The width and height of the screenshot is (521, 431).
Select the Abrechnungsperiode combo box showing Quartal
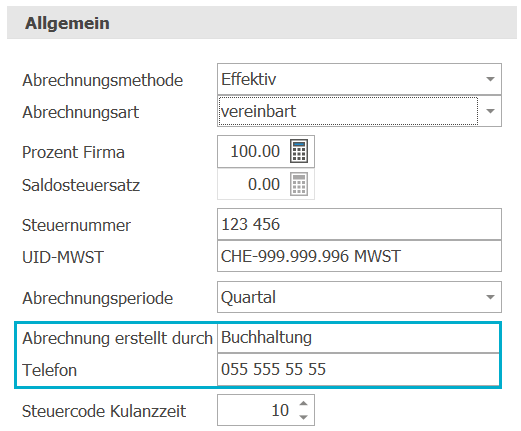click(x=359, y=297)
